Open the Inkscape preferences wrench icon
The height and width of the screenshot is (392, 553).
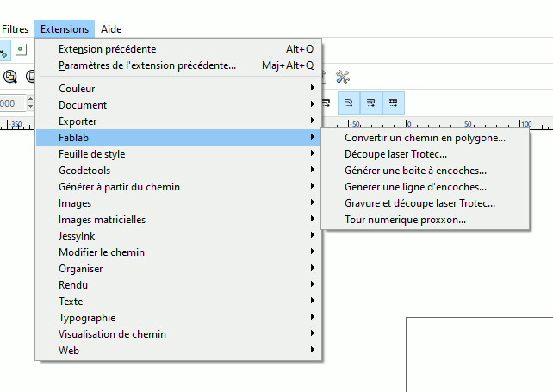click(x=343, y=77)
